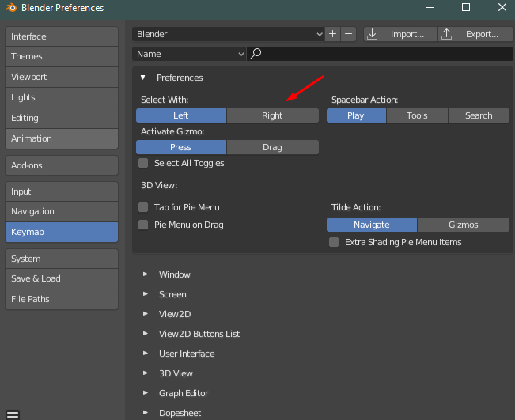Expand the 3D View keymap section
This screenshot has width=515, height=420.
click(146, 373)
